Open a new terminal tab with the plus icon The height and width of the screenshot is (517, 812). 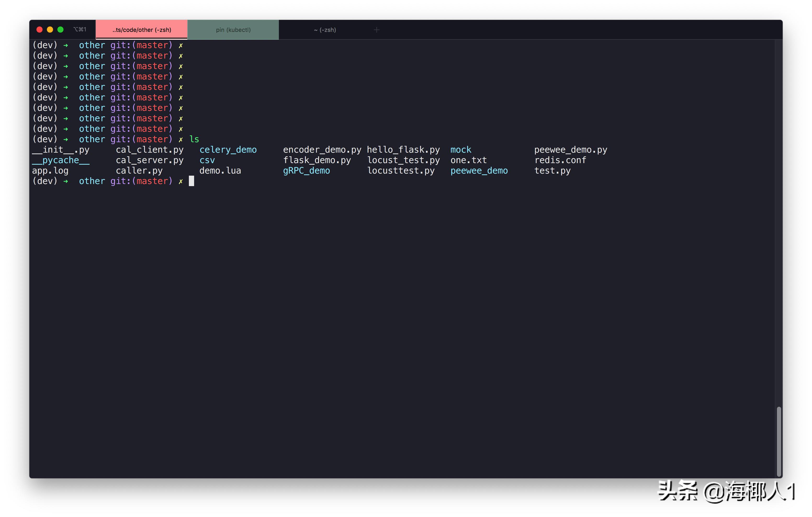tap(377, 30)
